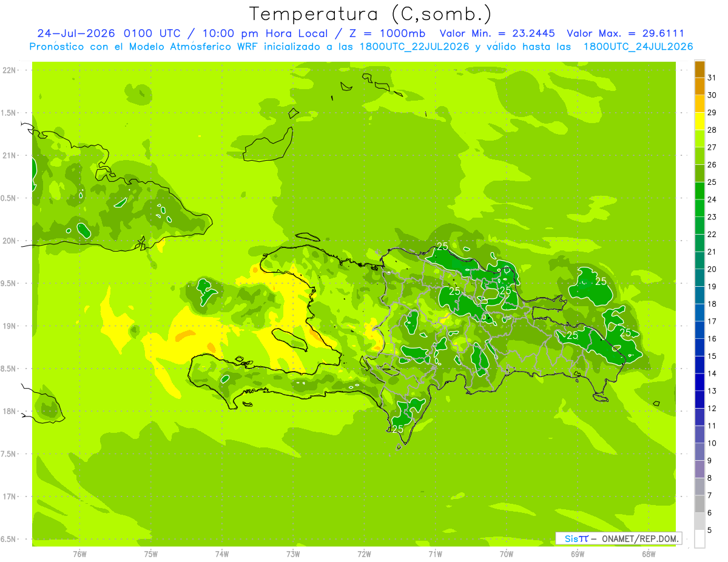Viewport: 728px width, 562px height.
Task: Select the legend band between 29 and 30
Action: pyautogui.click(x=699, y=104)
